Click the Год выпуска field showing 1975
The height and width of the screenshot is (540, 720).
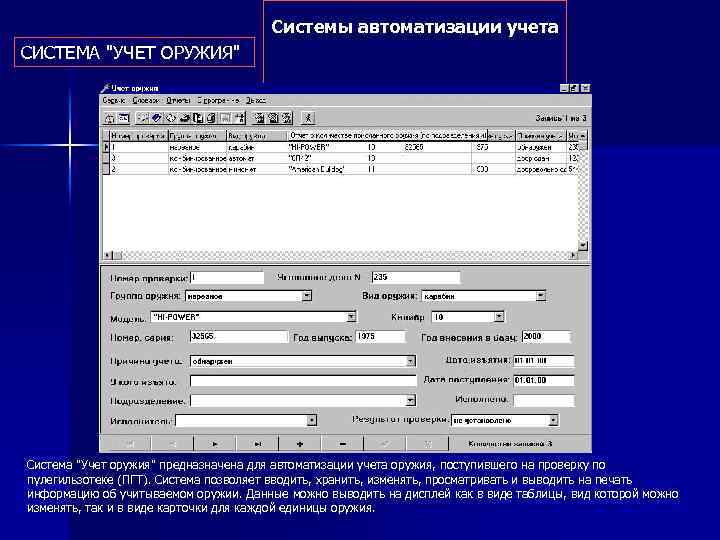381,337
